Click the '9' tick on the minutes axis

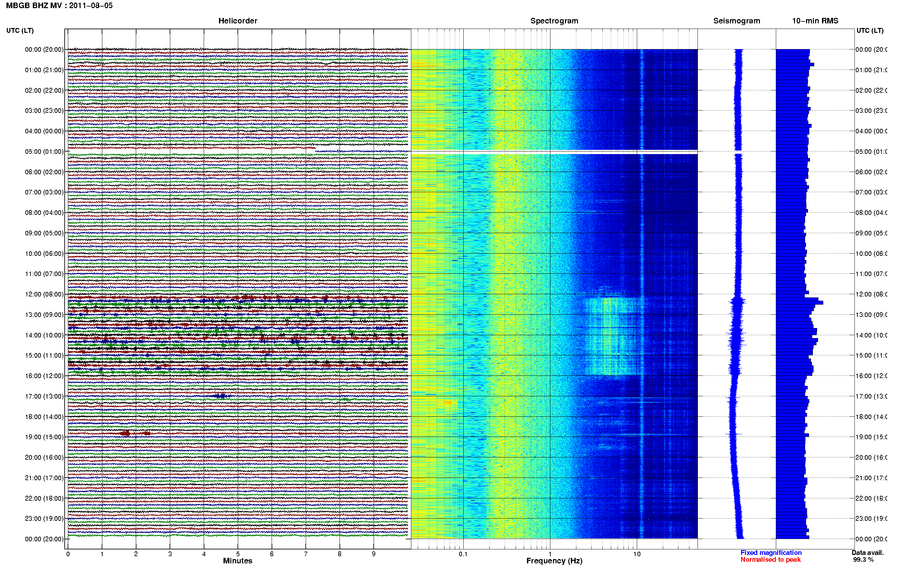click(374, 554)
